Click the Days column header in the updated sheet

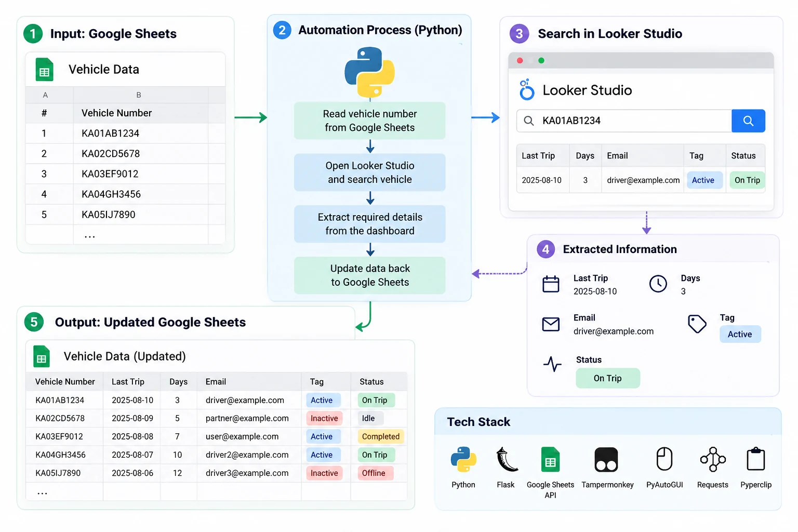click(x=178, y=382)
